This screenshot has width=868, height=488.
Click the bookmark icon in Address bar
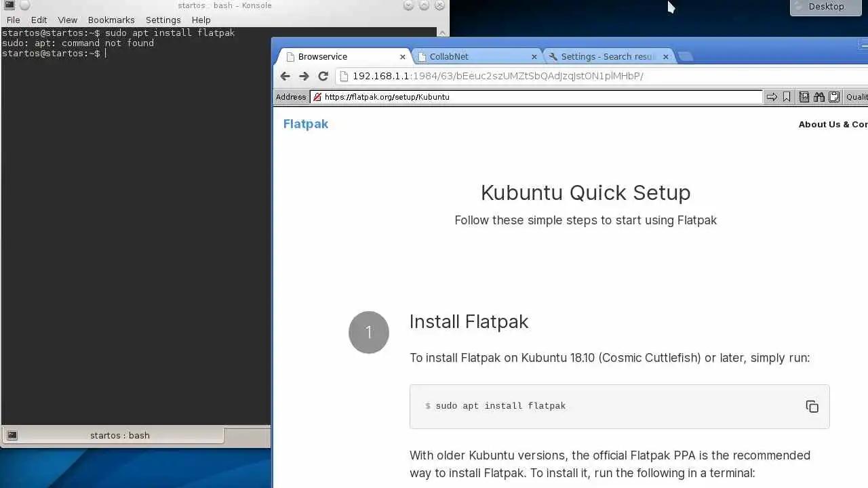tap(787, 97)
